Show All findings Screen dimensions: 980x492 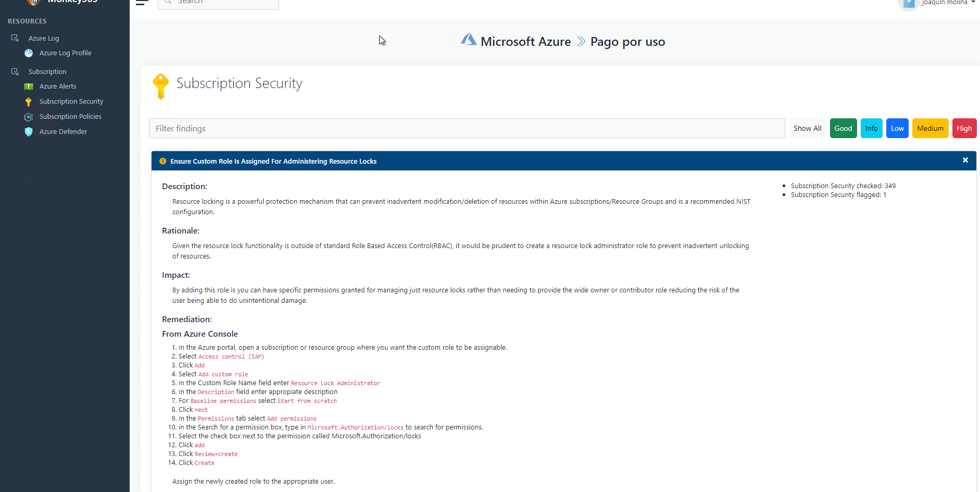[807, 128]
